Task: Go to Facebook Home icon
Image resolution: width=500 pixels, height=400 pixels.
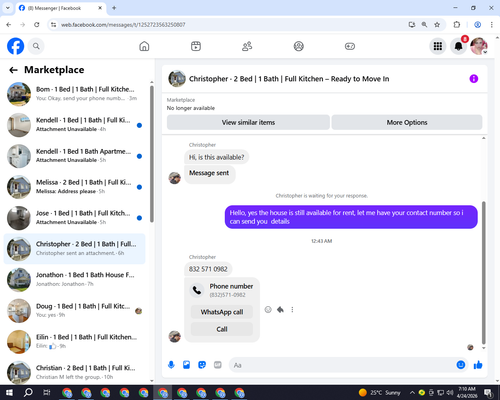Action: [x=144, y=46]
